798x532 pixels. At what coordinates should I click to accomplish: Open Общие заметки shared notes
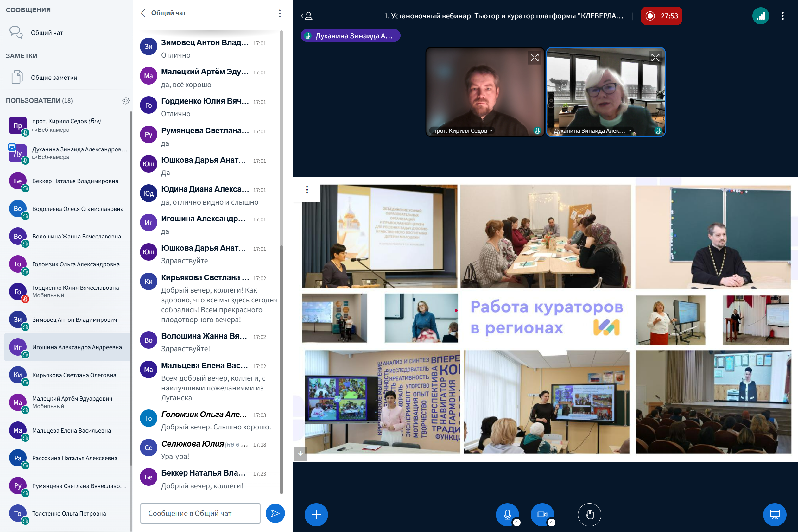(54, 78)
